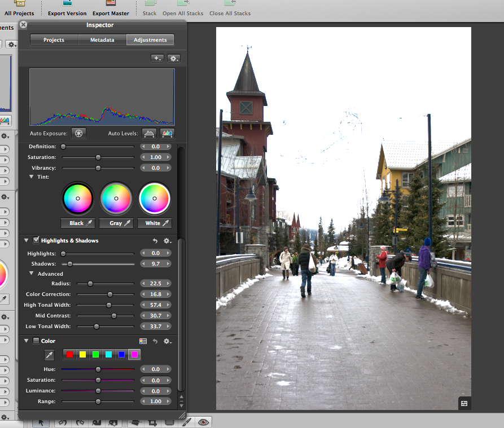This screenshot has width=504, height=428.
Task: Switch to the Projects tab
Action: [54, 40]
